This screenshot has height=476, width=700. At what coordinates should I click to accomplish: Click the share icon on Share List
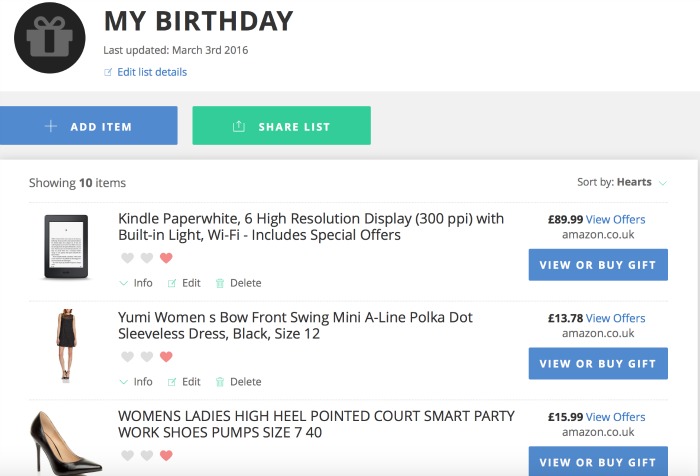click(239, 126)
